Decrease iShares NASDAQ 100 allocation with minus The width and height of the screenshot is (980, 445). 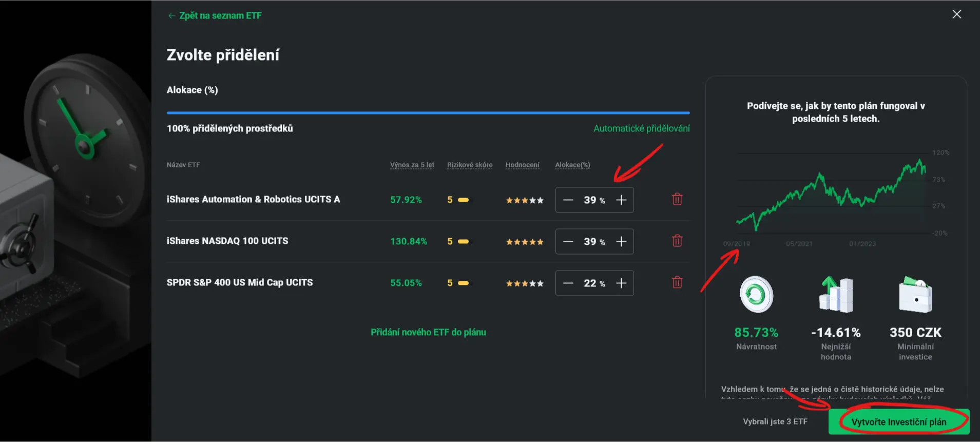click(568, 241)
